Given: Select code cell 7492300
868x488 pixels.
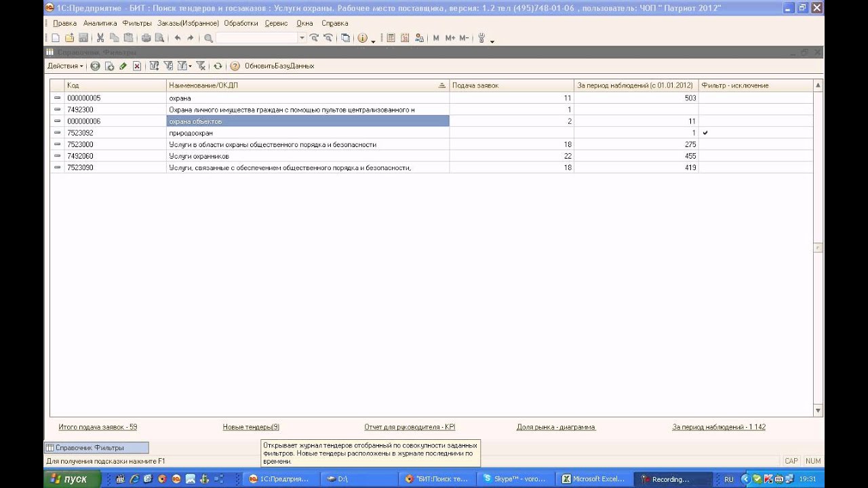Looking at the screenshot, I should [115, 110].
